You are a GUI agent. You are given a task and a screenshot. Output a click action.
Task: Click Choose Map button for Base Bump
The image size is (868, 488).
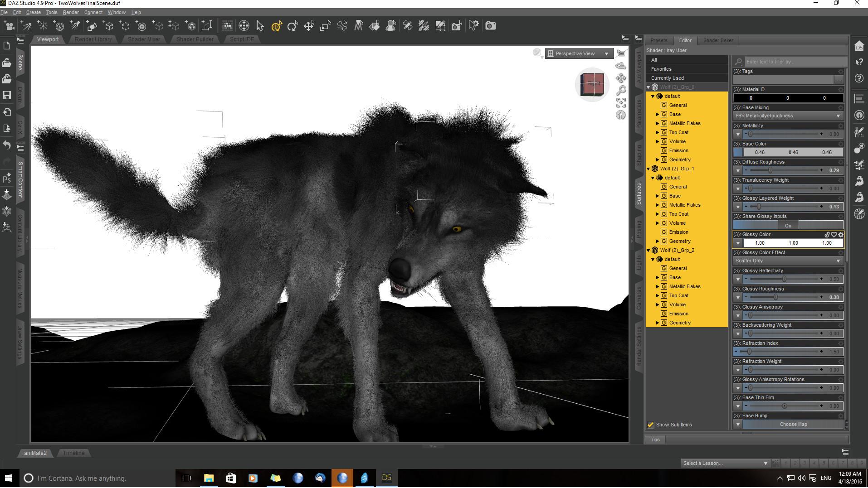coord(793,425)
